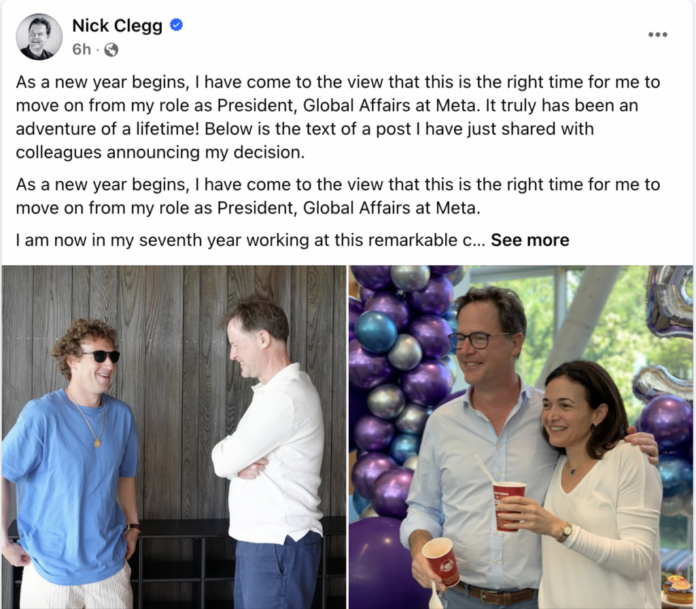Open the three-dot post options menu
The width and height of the screenshot is (696, 609).
pyautogui.click(x=657, y=34)
